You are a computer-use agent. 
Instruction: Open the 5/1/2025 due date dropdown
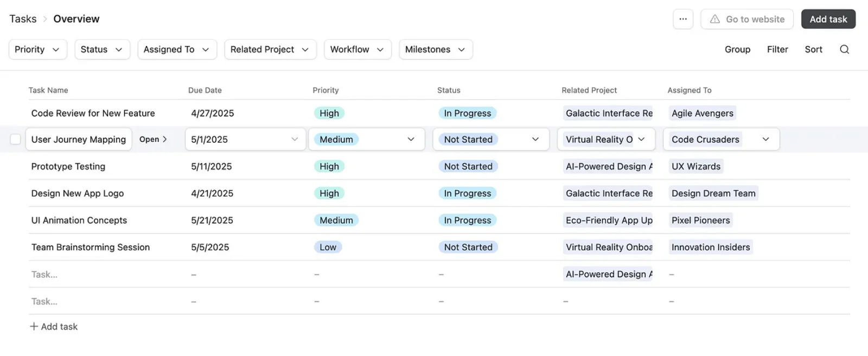[x=295, y=139]
